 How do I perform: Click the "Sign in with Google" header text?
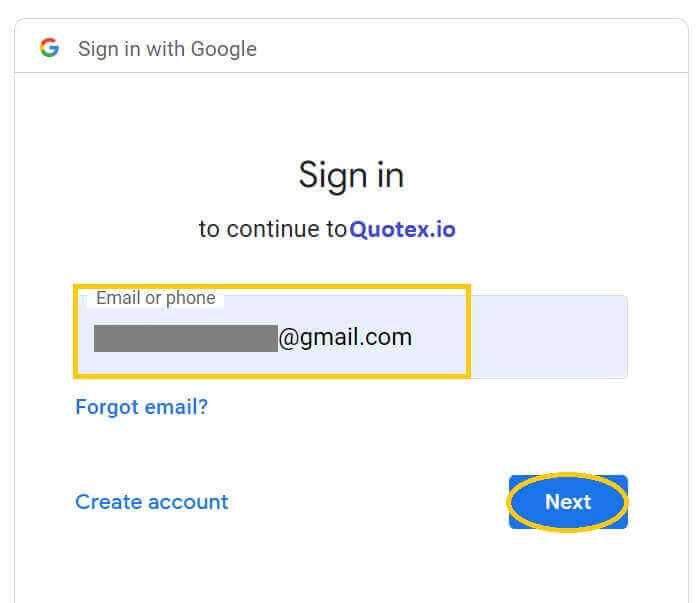click(x=167, y=49)
